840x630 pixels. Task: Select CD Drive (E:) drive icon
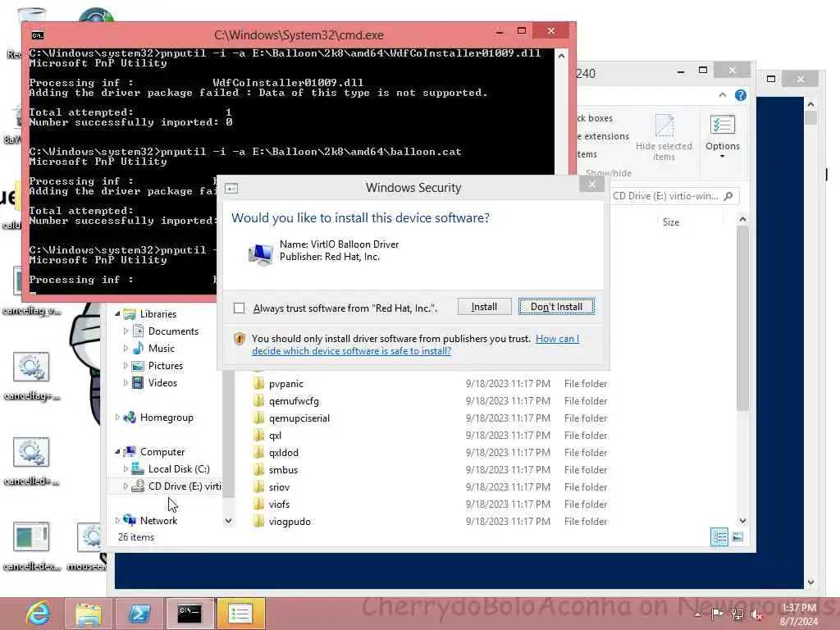[x=138, y=486]
